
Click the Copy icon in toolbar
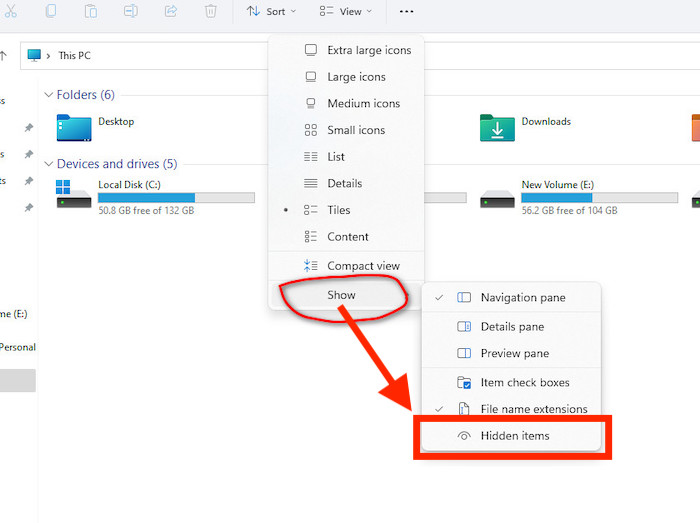pos(51,11)
